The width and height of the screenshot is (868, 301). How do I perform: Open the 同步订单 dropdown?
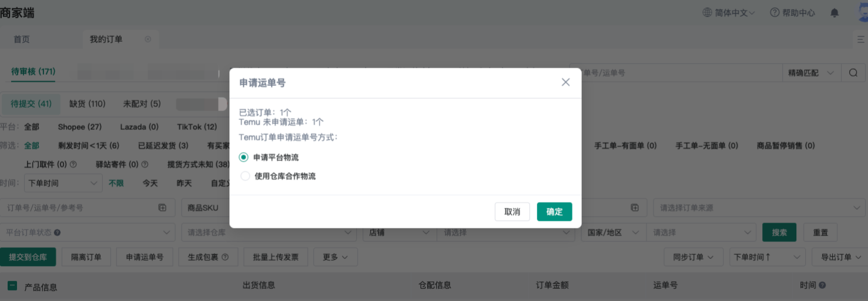[x=694, y=257]
